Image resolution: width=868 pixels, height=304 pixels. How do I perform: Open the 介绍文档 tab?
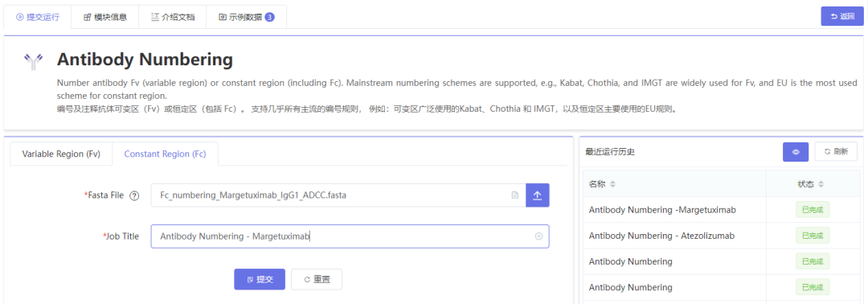click(172, 17)
